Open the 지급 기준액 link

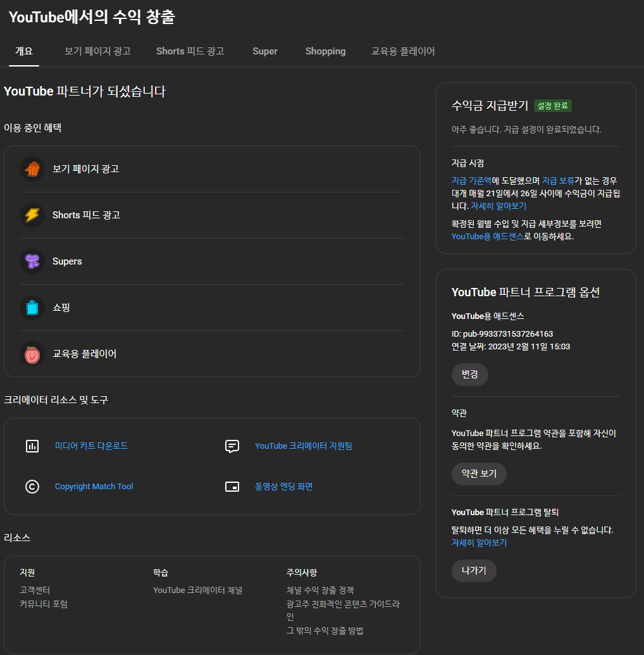point(471,180)
